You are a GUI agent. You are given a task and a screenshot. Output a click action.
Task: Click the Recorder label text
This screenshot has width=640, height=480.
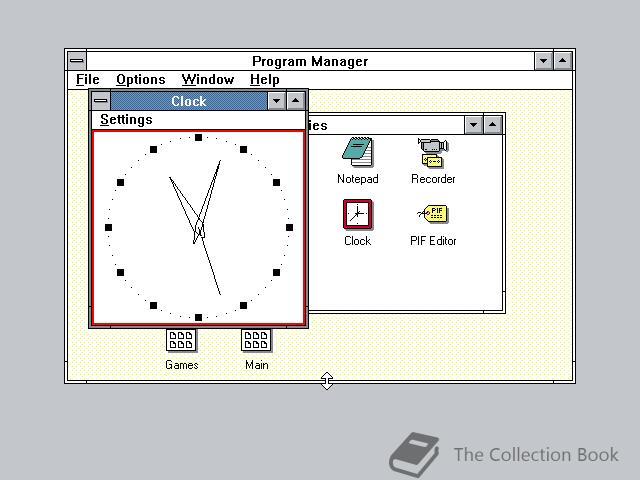tap(433, 179)
